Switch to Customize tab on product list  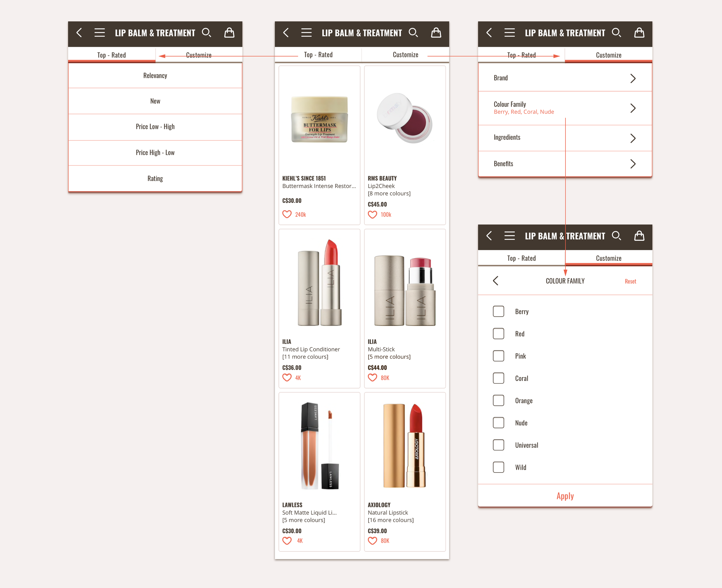click(405, 55)
